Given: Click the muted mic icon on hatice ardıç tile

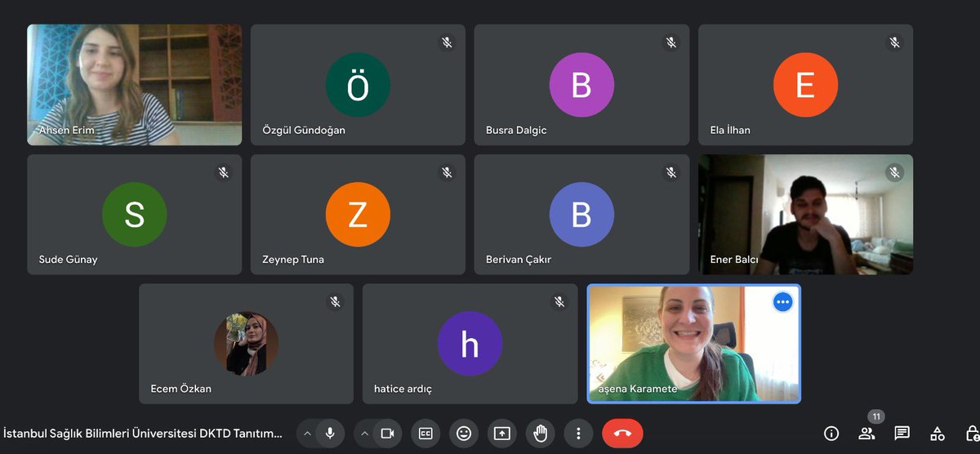Looking at the screenshot, I should [x=559, y=302].
